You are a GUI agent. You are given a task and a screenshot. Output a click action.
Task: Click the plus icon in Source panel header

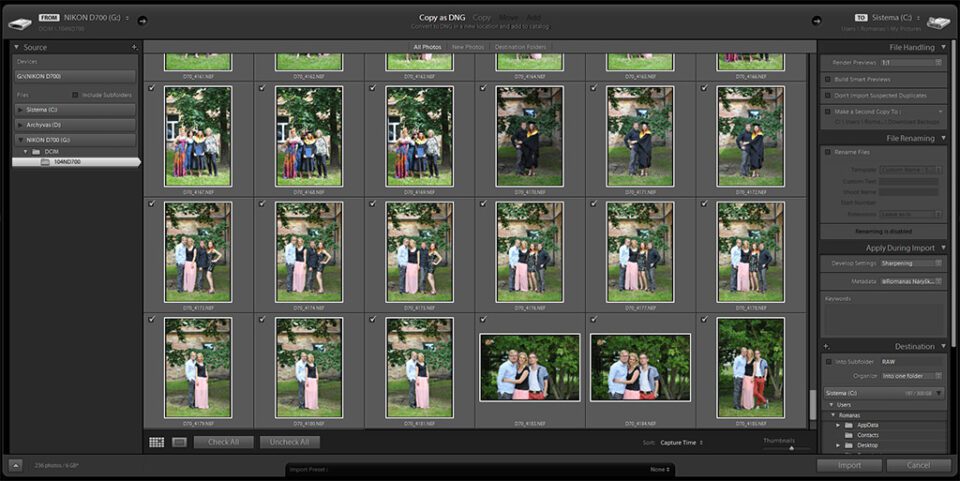coord(134,47)
